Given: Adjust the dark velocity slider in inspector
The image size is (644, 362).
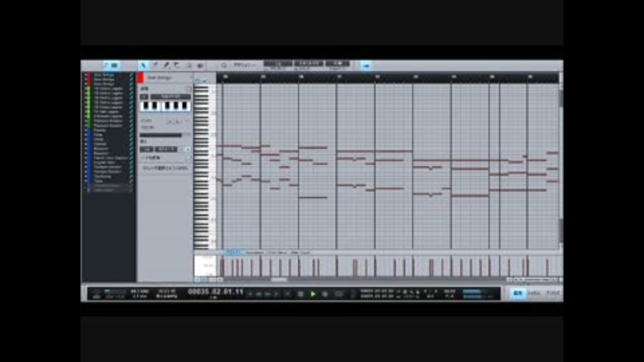Looking at the screenshot, I should tap(160, 135).
